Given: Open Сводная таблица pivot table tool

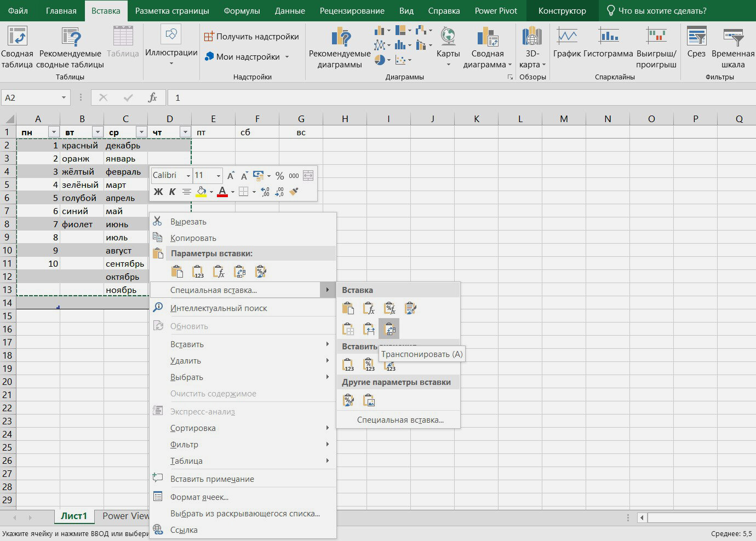Looking at the screenshot, I should [17, 48].
